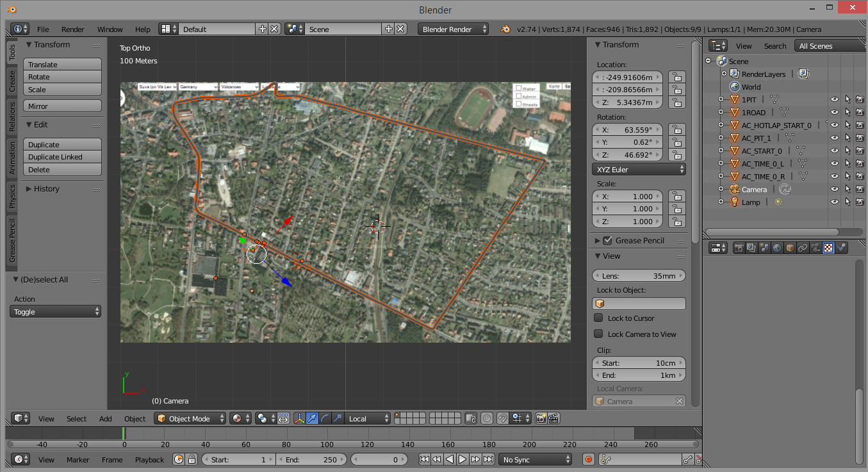Click the Blender logo in info header
The height and width of the screenshot is (472, 868).
click(506, 29)
